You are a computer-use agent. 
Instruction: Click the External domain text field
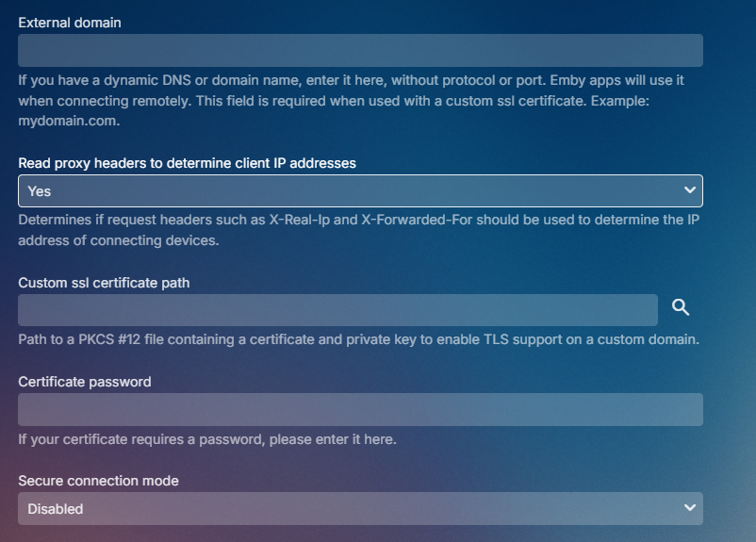360,50
